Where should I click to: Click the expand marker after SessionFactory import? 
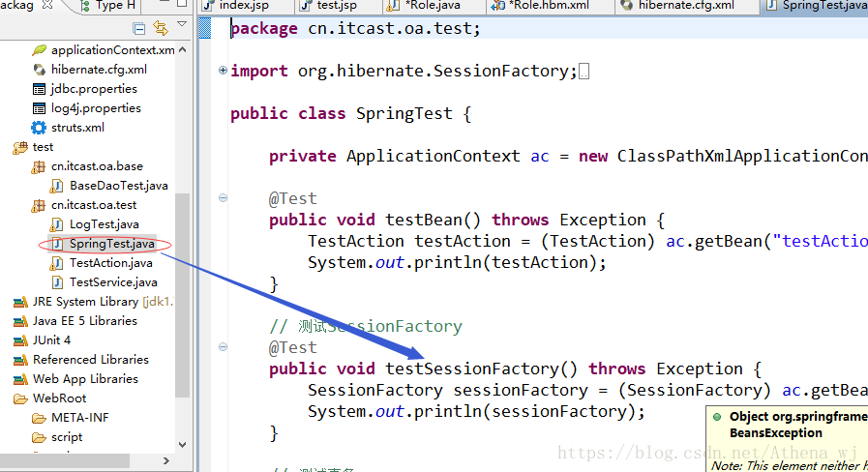tap(584, 72)
